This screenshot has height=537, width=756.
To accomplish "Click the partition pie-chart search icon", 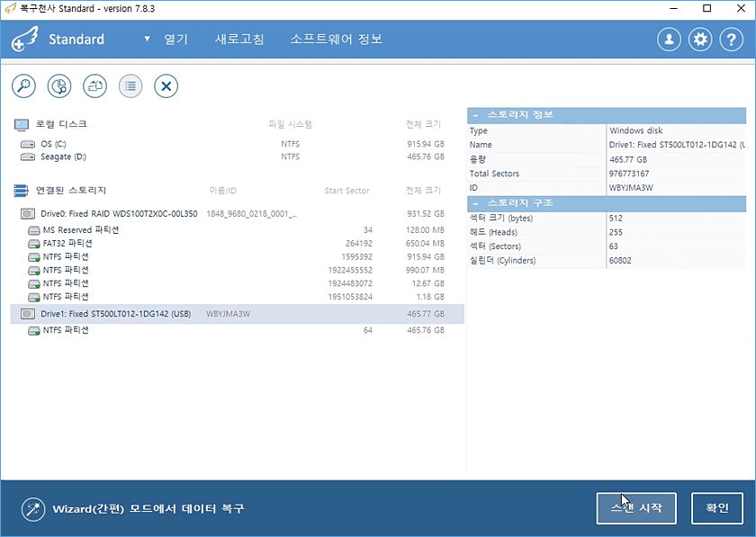I will tap(58, 86).
